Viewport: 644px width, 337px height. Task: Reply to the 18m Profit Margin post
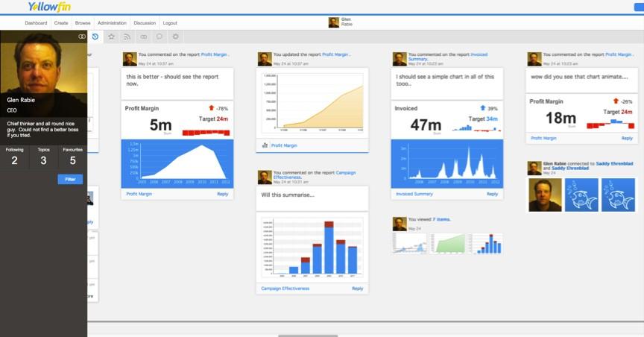click(627, 138)
